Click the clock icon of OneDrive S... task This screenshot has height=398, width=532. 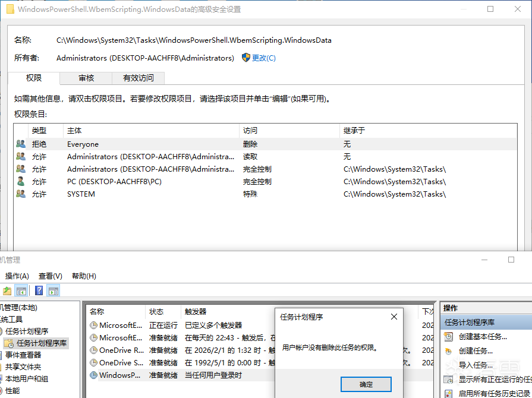[93, 363]
